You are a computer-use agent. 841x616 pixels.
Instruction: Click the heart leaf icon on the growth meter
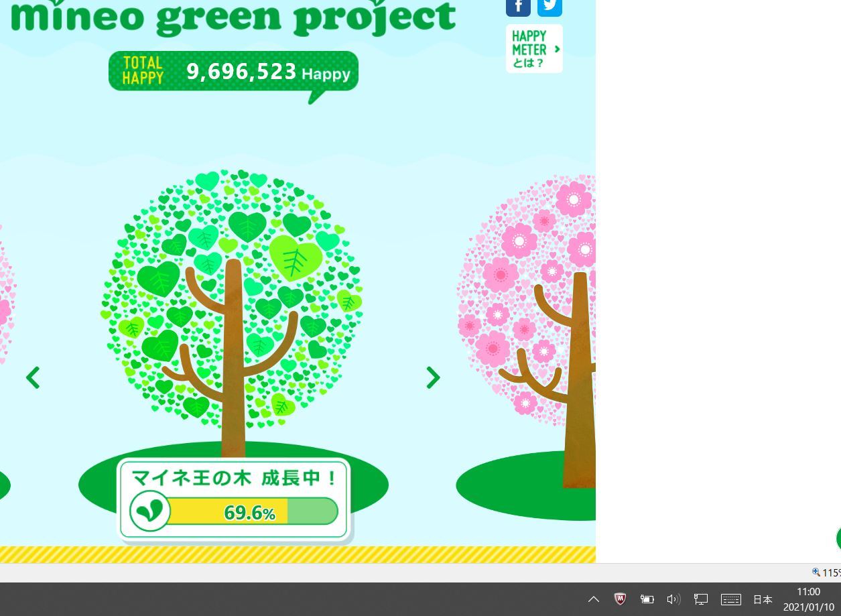(x=149, y=511)
